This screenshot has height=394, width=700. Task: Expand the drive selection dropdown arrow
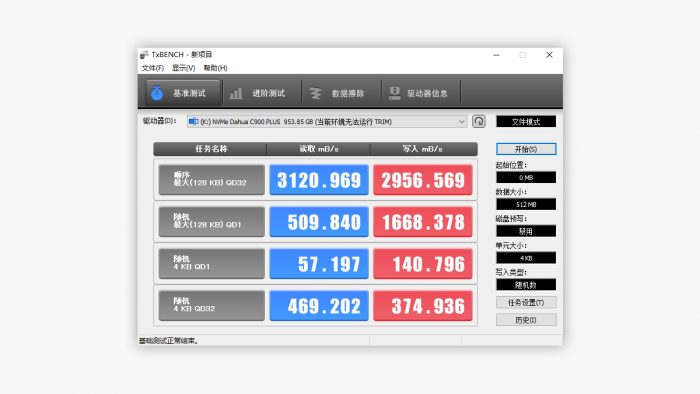pyautogui.click(x=462, y=122)
